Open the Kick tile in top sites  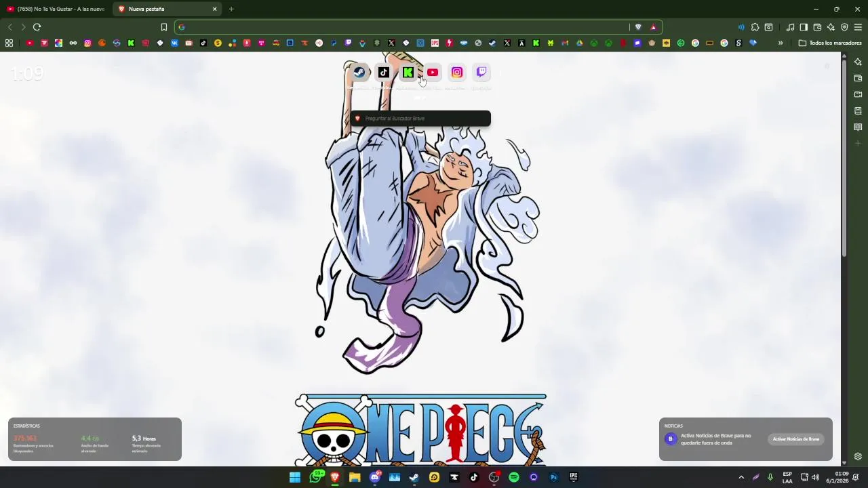point(408,73)
